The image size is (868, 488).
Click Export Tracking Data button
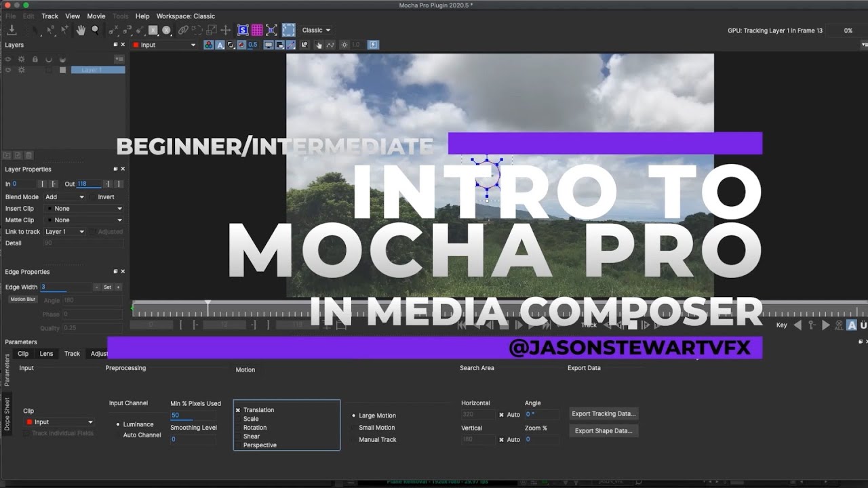coord(604,414)
